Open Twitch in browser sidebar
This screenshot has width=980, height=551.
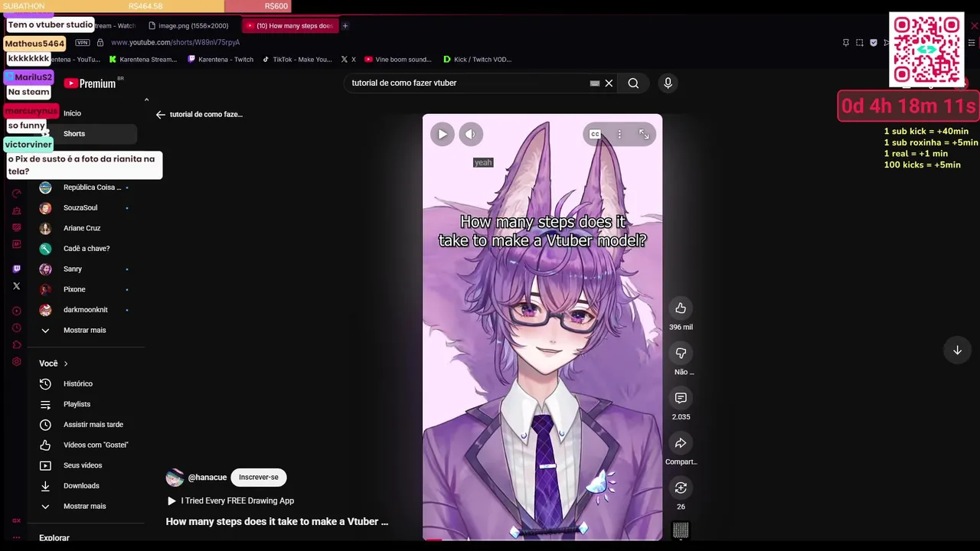(16, 269)
